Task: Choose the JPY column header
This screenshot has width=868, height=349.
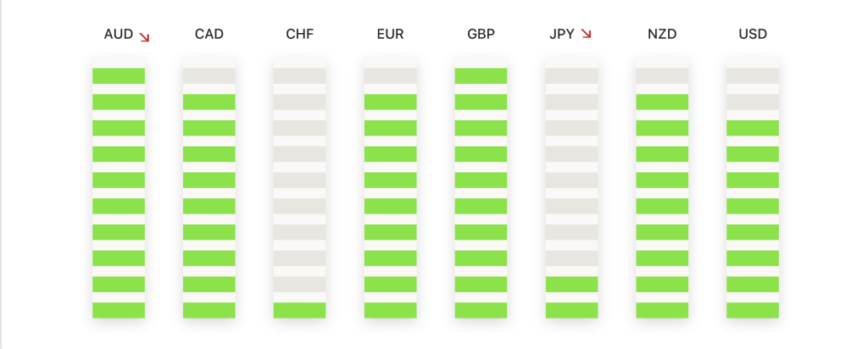Action: (x=562, y=34)
